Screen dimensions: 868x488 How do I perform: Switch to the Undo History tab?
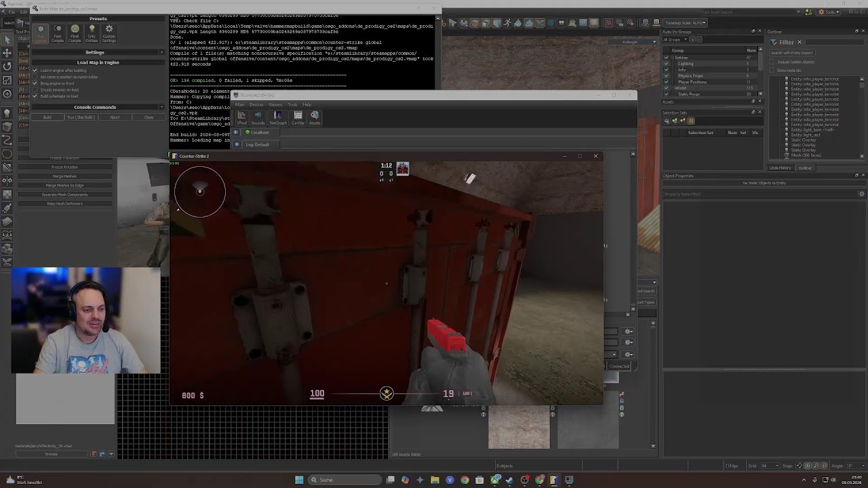[x=780, y=167]
